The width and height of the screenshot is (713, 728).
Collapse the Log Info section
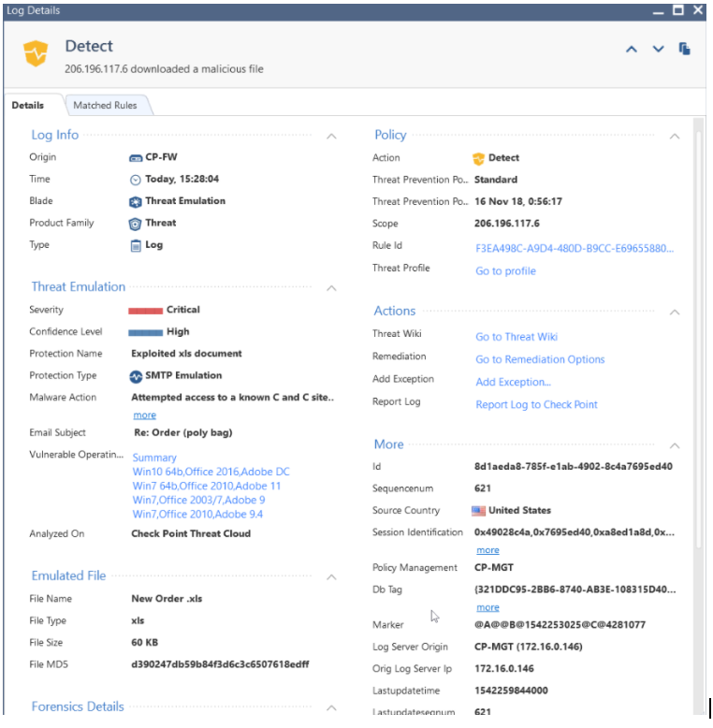pyautogui.click(x=331, y=136)
